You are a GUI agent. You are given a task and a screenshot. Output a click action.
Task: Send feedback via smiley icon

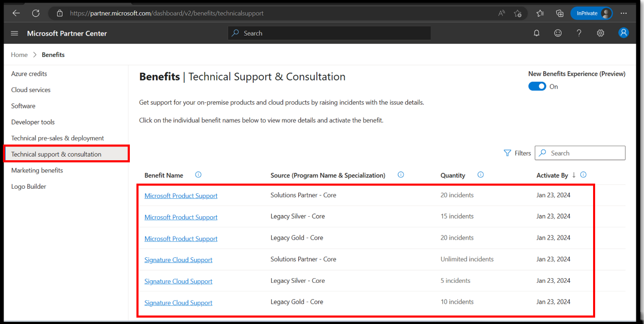click(x=558, y=33)
